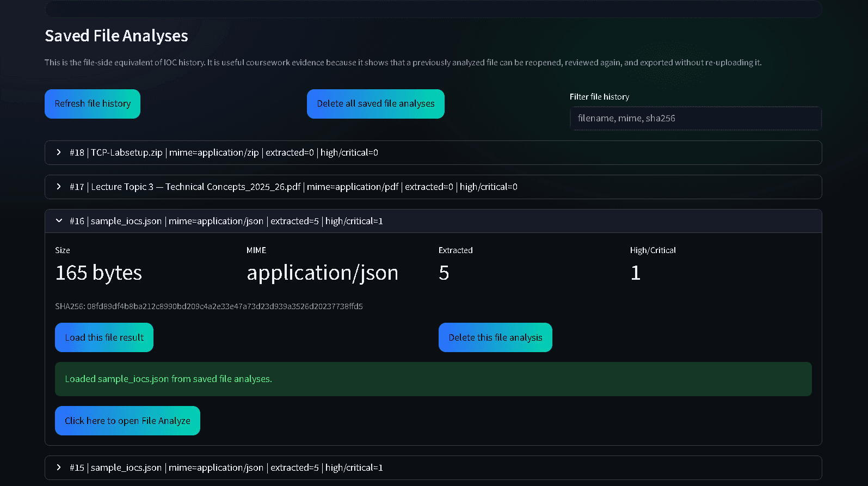
Task: Click the 'application/json' MIME value
Action: [x=323, y=273]
